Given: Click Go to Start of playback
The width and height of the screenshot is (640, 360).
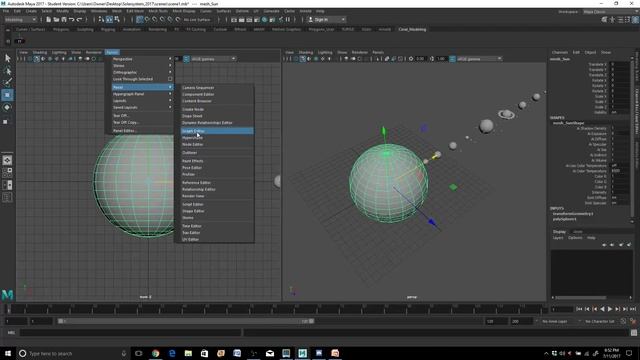Looking at the screenshot, I should (x=579, y=309).
